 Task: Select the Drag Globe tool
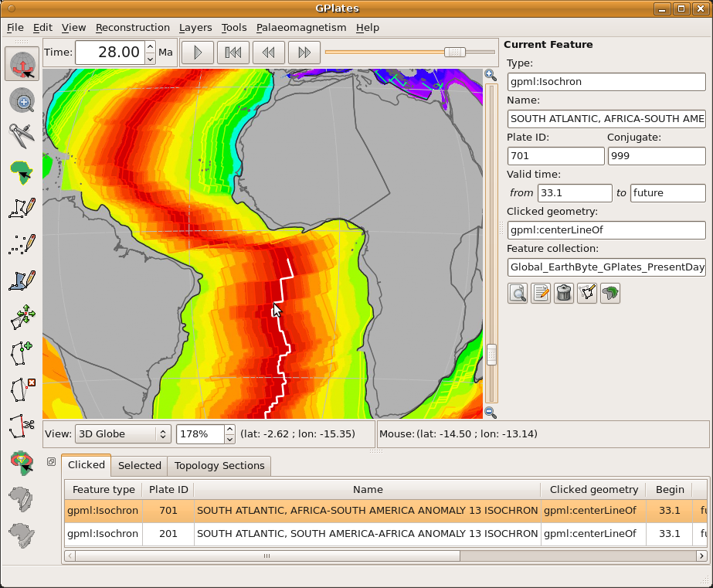click(22, 64)
